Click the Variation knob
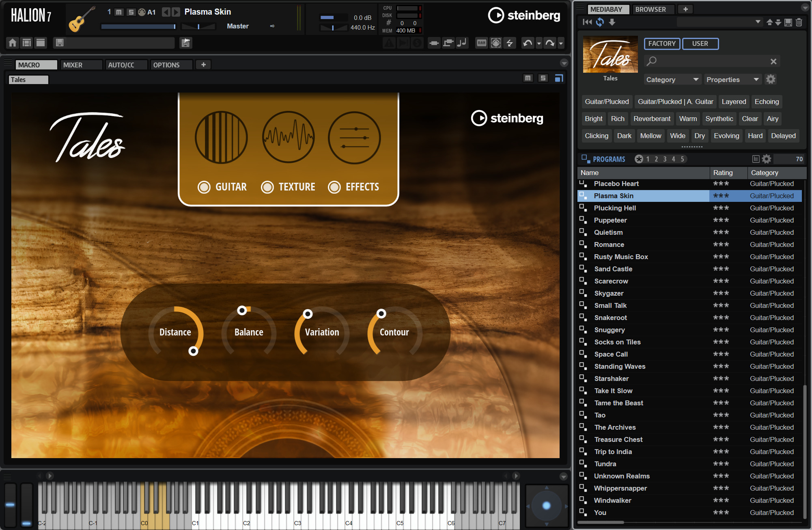 coord(322,332)
